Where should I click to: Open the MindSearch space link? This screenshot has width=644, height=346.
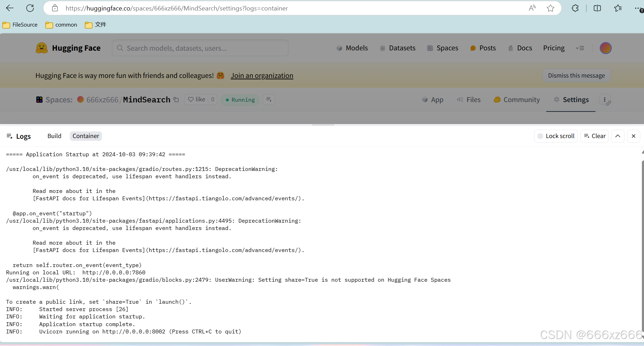coord(147,100)
